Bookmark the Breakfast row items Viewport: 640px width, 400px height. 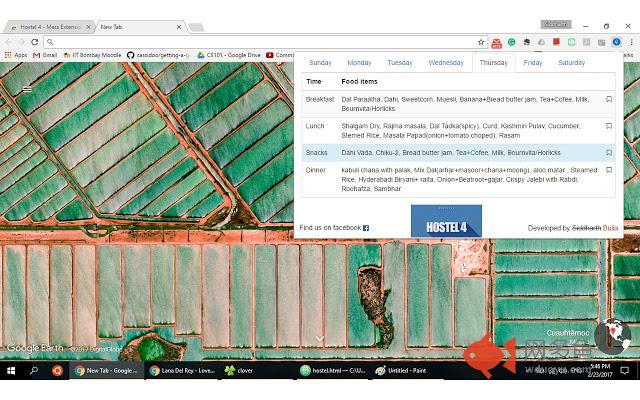[609, 99]
